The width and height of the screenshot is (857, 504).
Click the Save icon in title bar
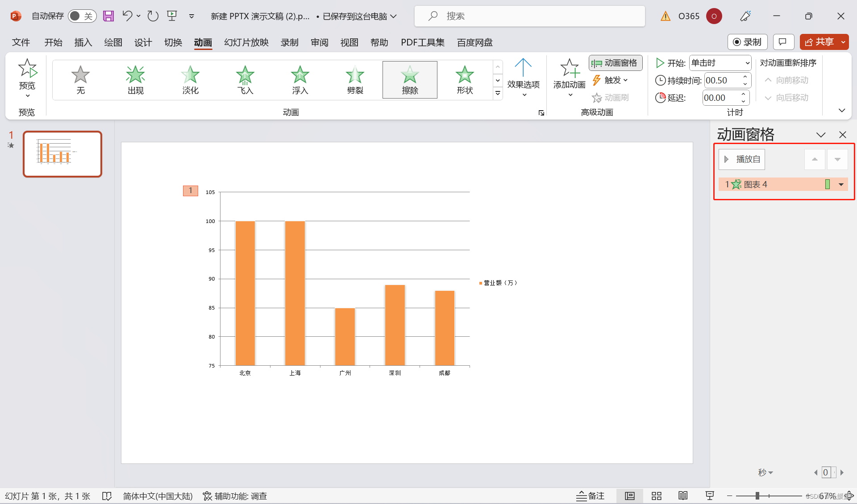(108, 16)
